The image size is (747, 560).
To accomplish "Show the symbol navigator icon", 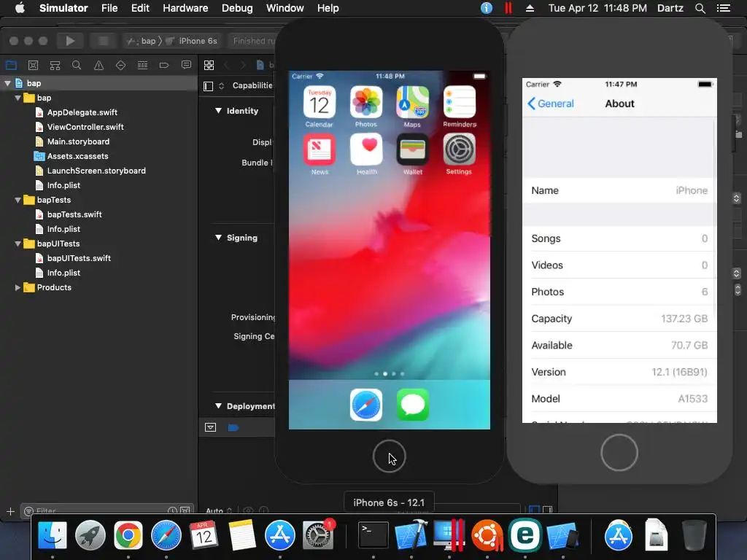I will click(55, 65).
